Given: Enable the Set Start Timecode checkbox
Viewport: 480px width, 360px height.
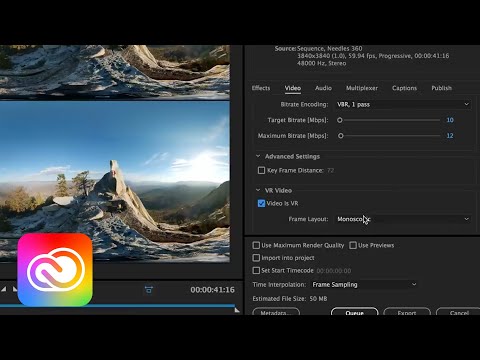Looking at the screenshot, I should (256, 270).
